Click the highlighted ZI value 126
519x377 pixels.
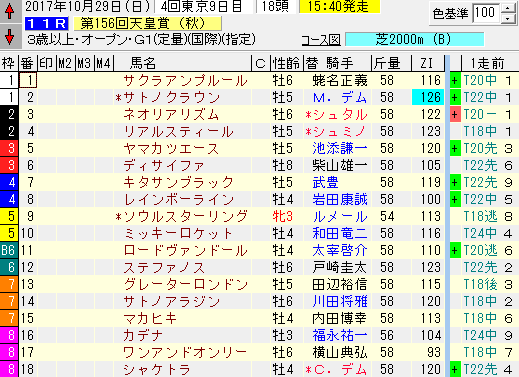[428, 98]
